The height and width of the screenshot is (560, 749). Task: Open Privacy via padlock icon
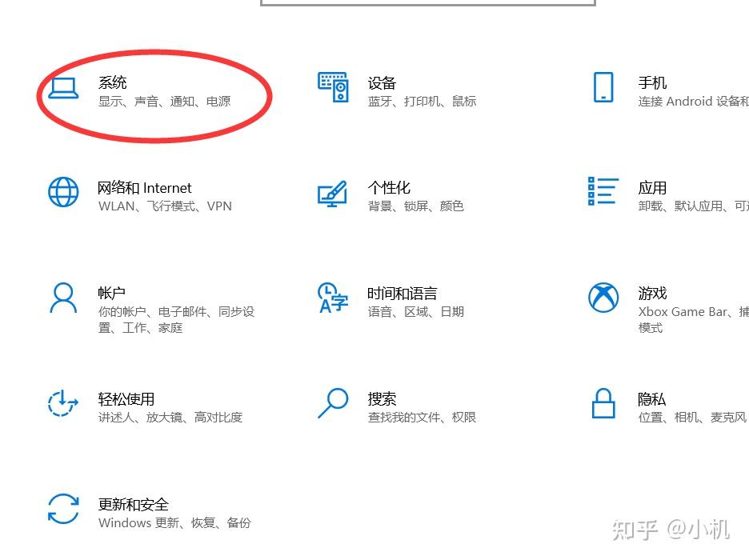pos(603,403)
